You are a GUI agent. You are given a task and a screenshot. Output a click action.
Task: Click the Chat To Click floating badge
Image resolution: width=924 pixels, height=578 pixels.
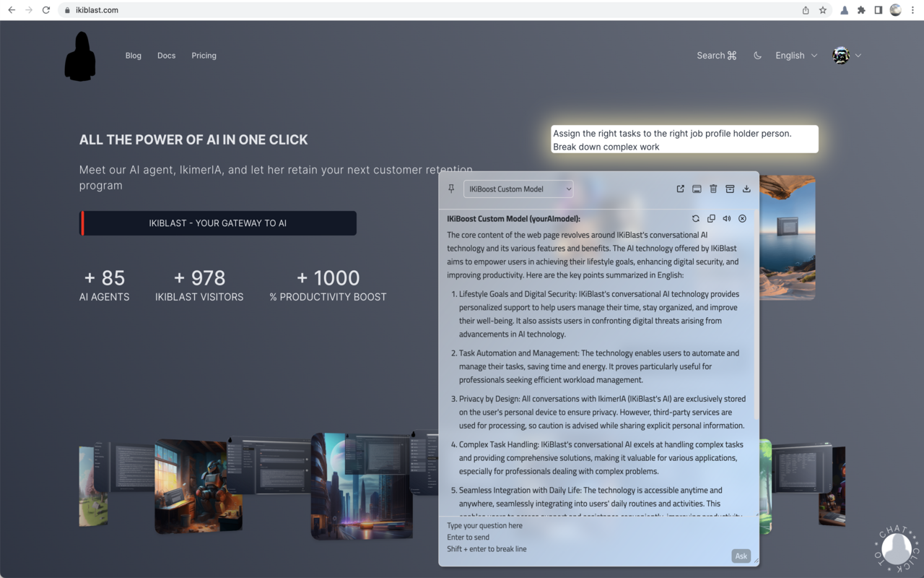click(897, 548)
